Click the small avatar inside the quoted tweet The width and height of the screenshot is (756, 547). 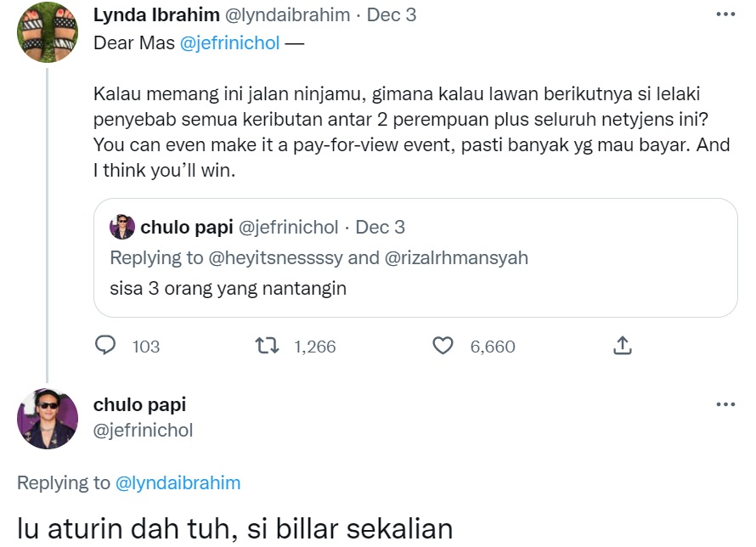point(122,227)
